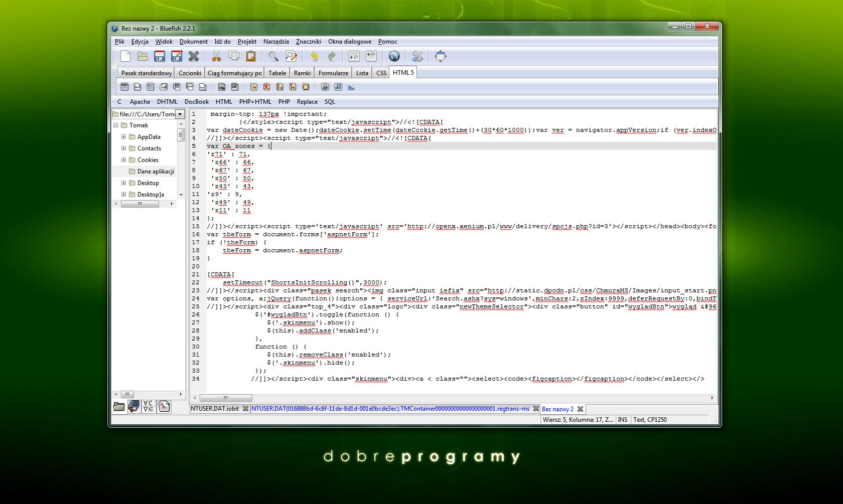This screenshot has width=843, height=504.
Task: Switch to the CSS toolbar tab
Action: pos(381,73)
